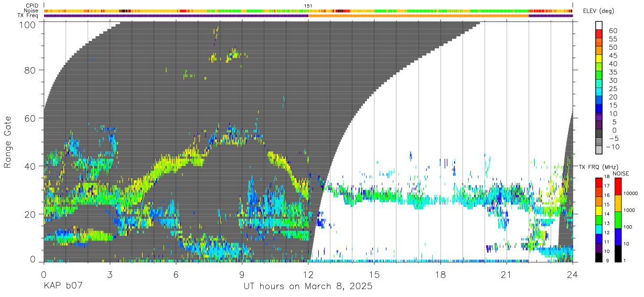The height and width of the screenshot is (297, 644).
Task: Click the 6 hour tick label
Action: click(176, 274)
